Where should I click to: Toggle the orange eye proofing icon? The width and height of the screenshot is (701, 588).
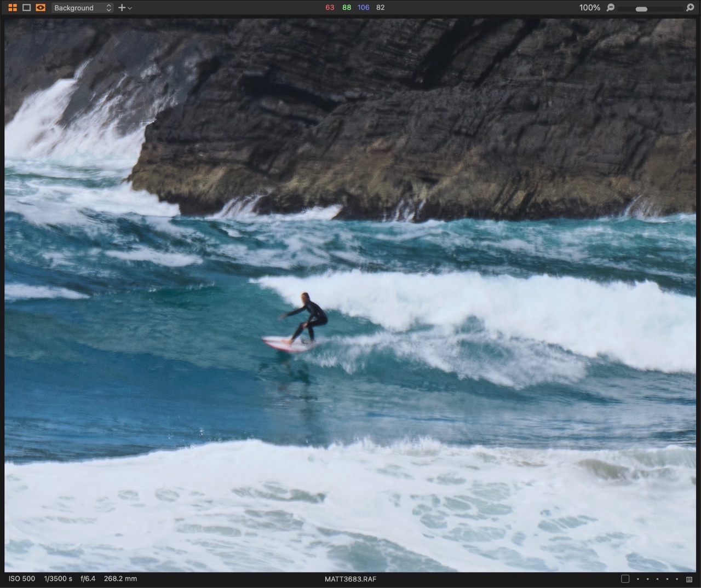click(x=41, y=8)
